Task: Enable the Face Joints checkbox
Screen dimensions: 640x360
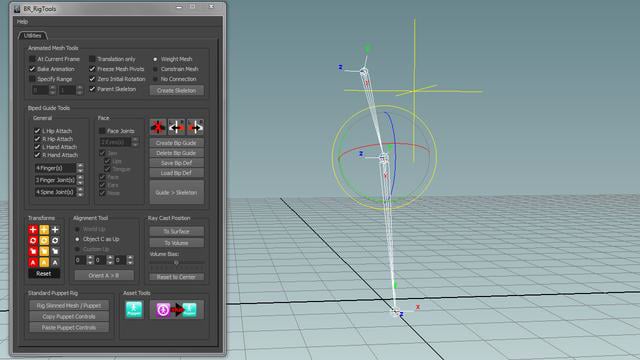Action: (x=102, y=131)
